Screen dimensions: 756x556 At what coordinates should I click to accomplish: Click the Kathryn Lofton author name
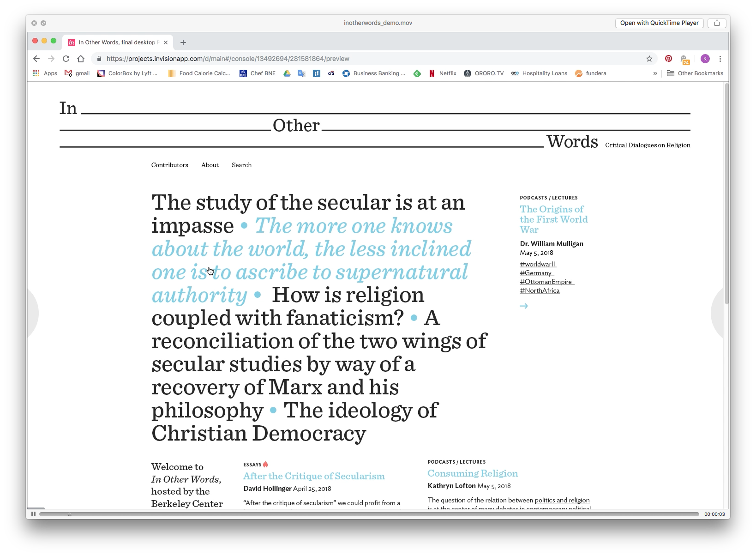[451, 486]
